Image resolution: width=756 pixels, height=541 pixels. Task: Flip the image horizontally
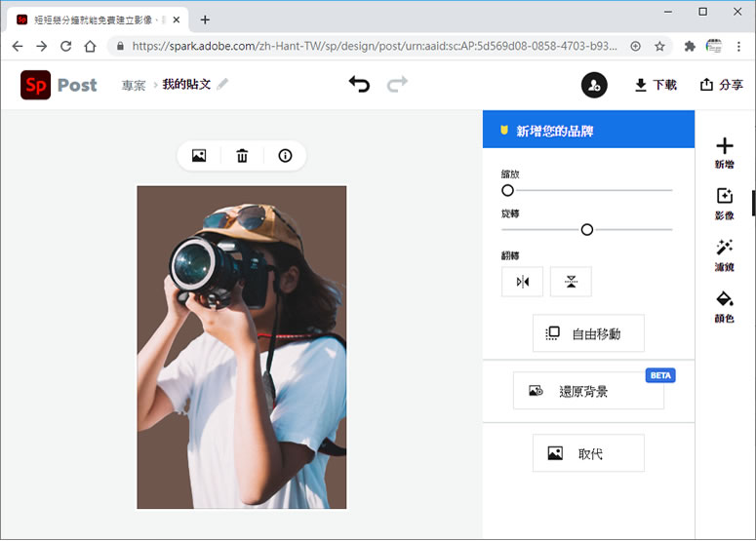(522, 282)
